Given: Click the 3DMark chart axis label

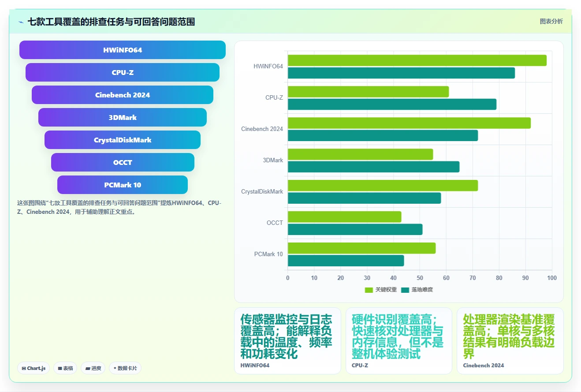Looking at the screenshot, I should point(273,161).
